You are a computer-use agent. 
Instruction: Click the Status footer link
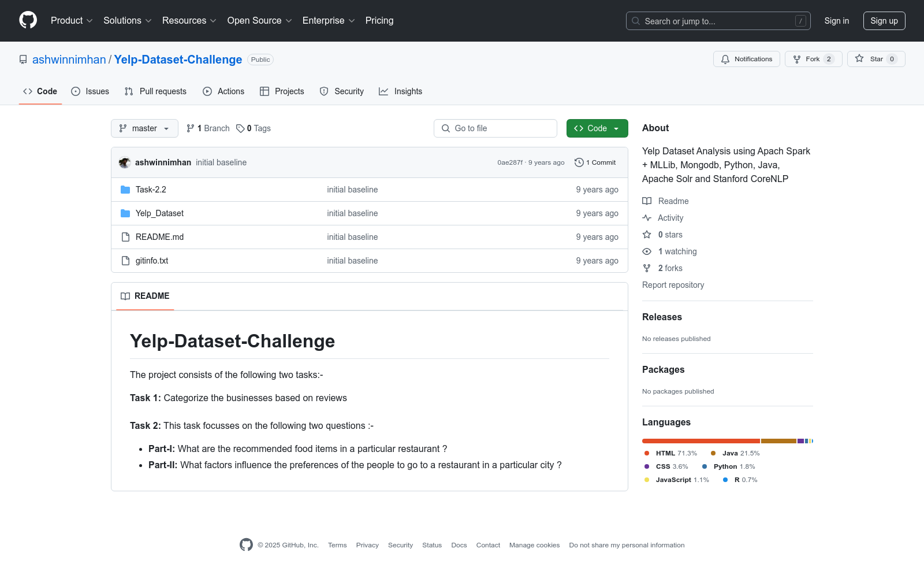click(432, 545)
